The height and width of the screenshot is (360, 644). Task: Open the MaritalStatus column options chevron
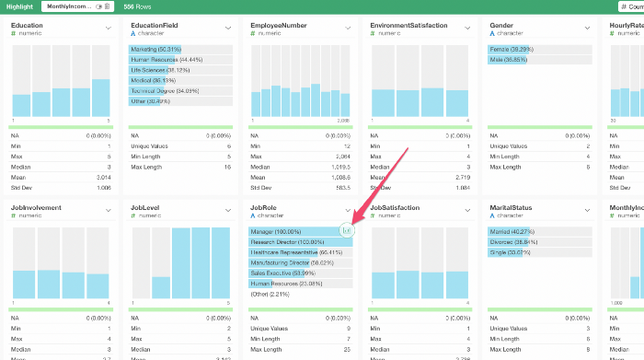(587, 211)
